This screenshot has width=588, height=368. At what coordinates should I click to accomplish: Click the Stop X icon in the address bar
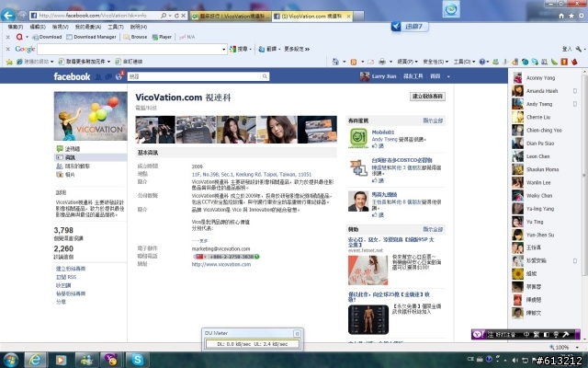click(x=184, y=16)
